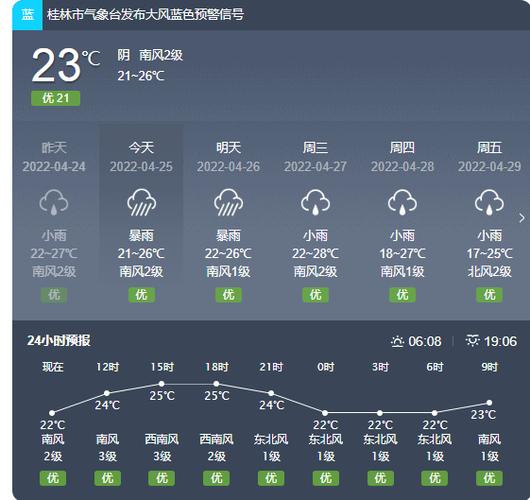Click the hourly 优 badge under 21时

tap(271, 478)
